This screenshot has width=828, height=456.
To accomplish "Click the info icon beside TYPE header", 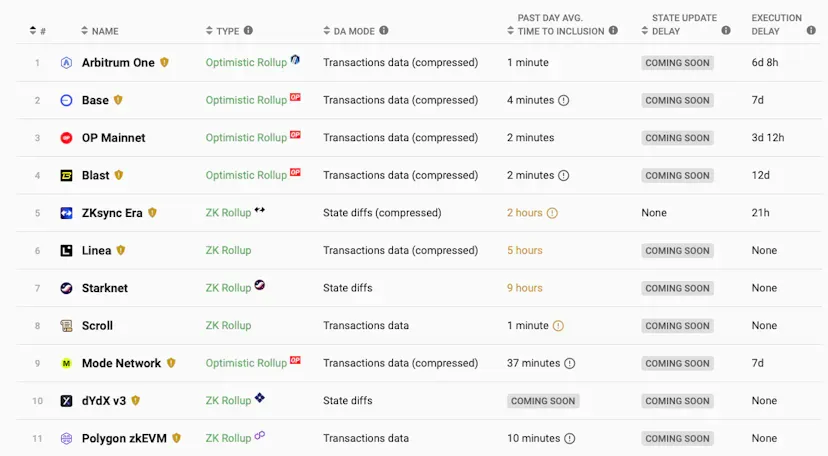I will (249, 31).
